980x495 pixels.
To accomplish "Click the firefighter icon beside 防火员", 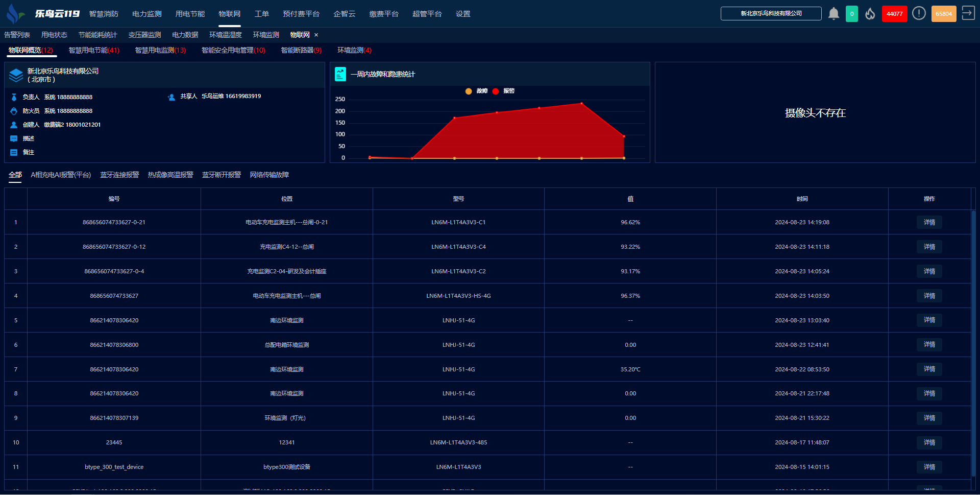I will click(14, 111).
